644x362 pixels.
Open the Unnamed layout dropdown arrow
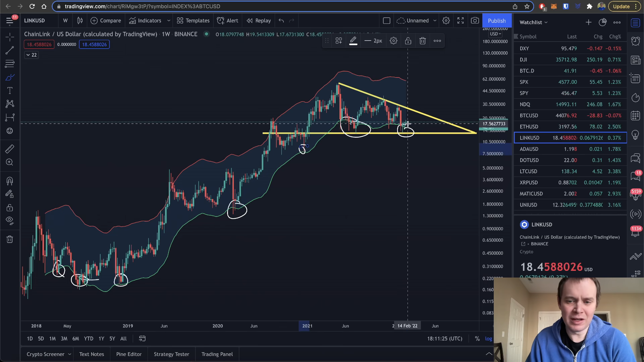[x=435, y=21]
